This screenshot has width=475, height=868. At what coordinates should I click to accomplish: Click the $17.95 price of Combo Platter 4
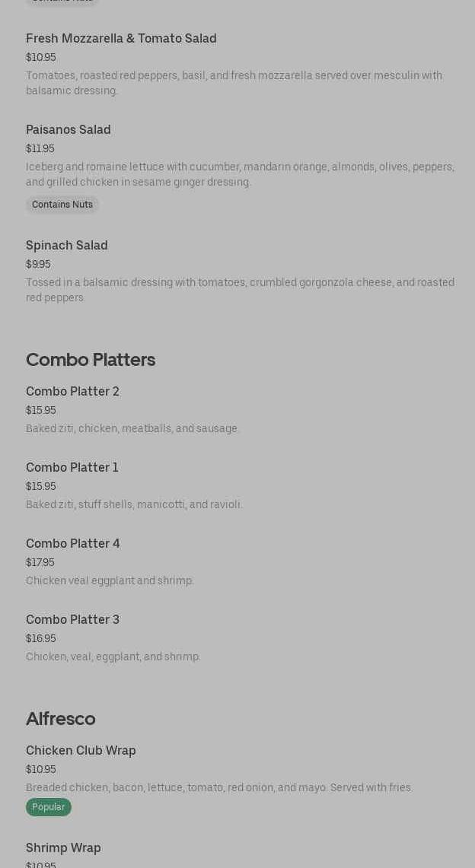click(40, 563)
